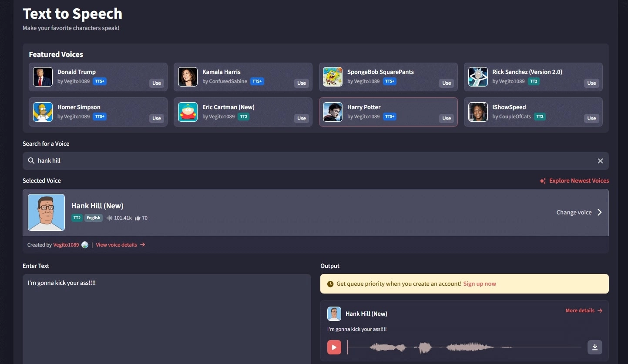This screenshot has width=628, height=364.
Task: Click the sparkle icon beside Explore Newest Voices
Action: tap(543, 181)
